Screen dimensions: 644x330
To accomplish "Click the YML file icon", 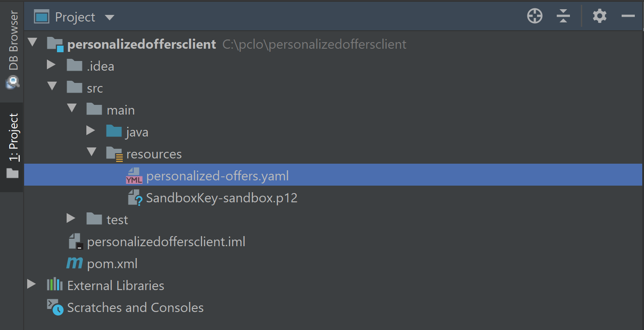I will coord(134,176).
